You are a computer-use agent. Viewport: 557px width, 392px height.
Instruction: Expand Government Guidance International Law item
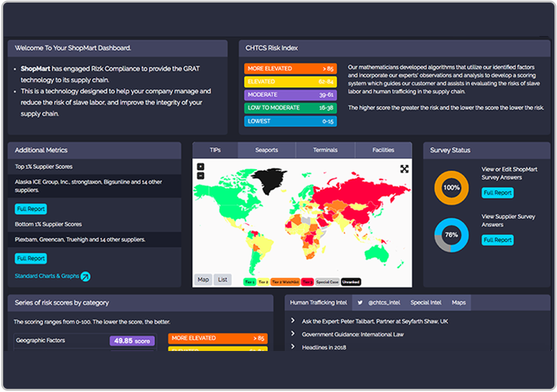tap(293, 333)
